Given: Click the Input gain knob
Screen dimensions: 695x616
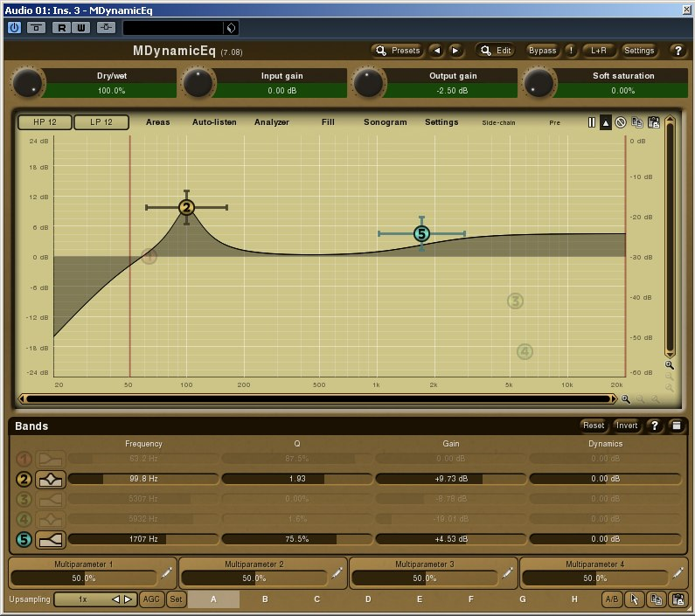Looking at the screenshot, I should (198, 83).
